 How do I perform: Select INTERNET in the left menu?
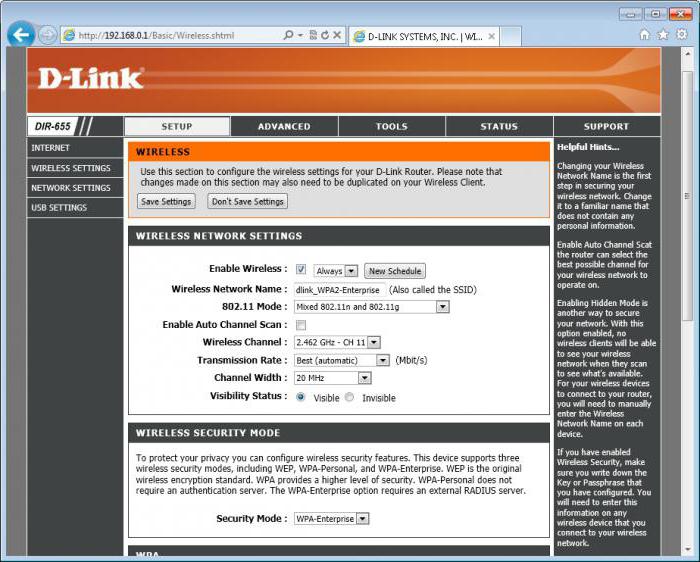pos(75,148)
